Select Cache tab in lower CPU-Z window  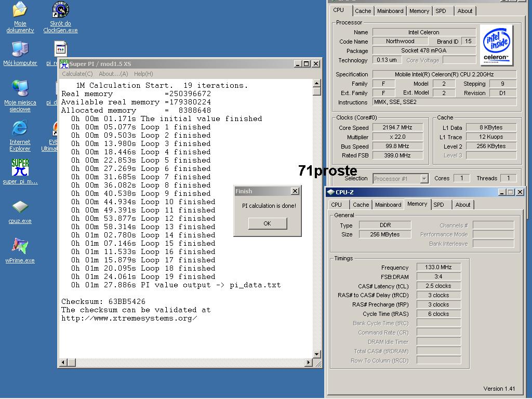tap(361, 205)
